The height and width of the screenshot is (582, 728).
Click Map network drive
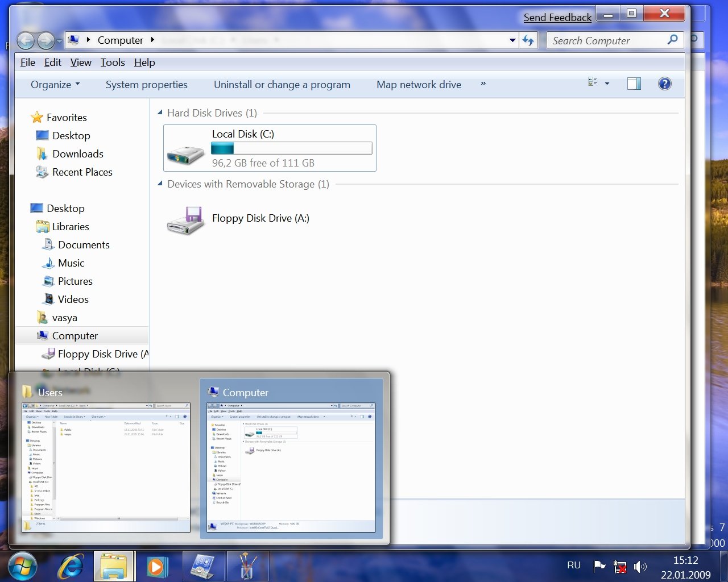tap(419, 84)
